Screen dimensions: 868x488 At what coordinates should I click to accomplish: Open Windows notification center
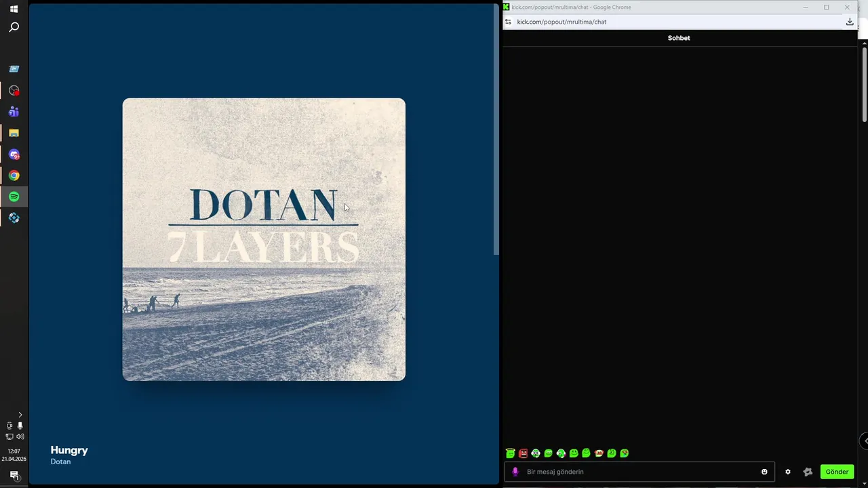pos(14,475)
